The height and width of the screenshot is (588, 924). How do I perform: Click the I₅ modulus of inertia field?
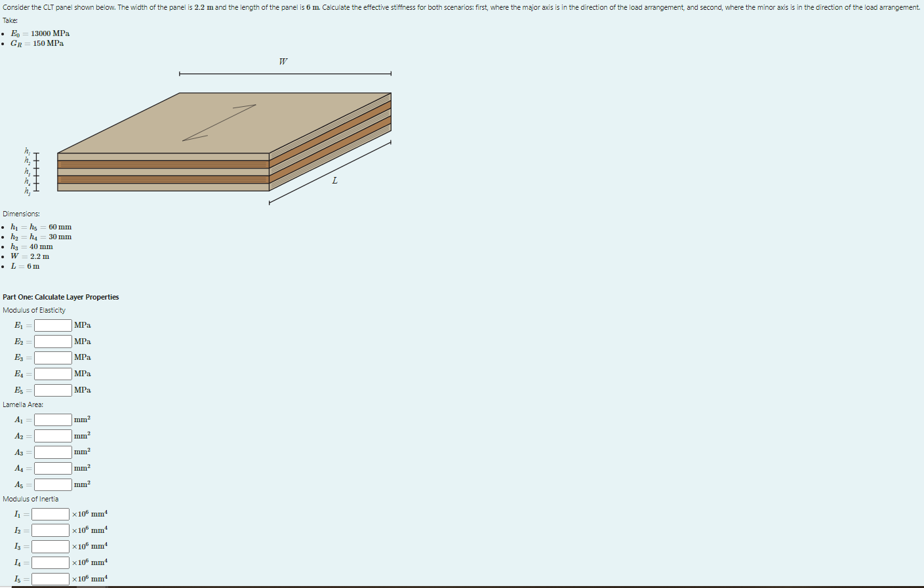point(49,578)
